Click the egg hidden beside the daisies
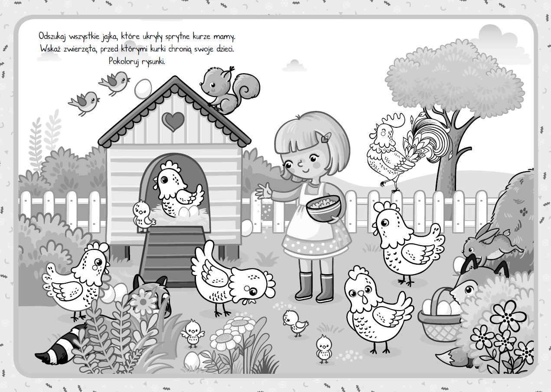The image size is (551, 392). (x=192, y=360)
